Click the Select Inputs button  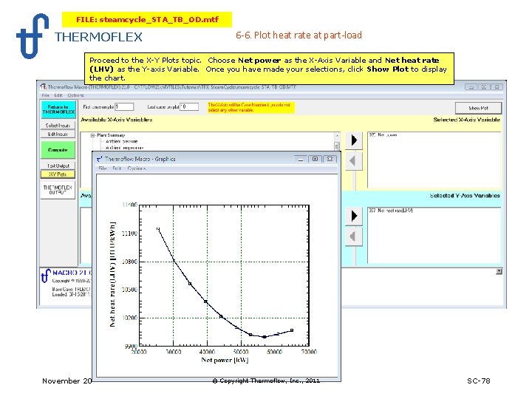[x=58, y=125]
